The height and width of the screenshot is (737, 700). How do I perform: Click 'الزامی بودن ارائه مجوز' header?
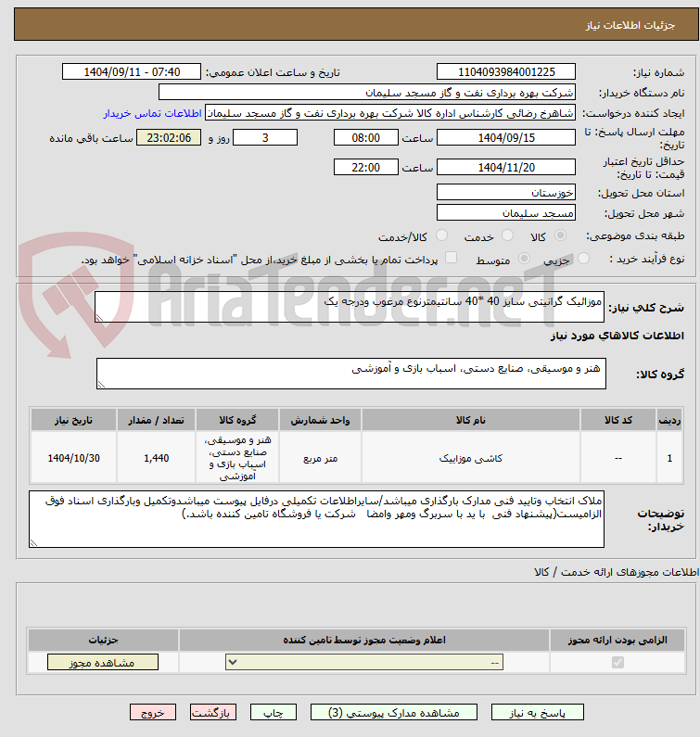617,641
